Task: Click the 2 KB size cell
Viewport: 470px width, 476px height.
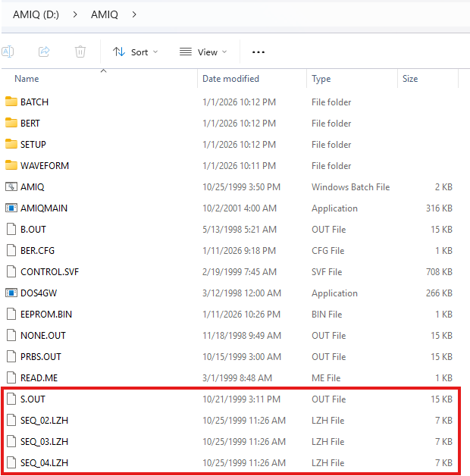Action: pyautogui.click(x=443, y=187)
